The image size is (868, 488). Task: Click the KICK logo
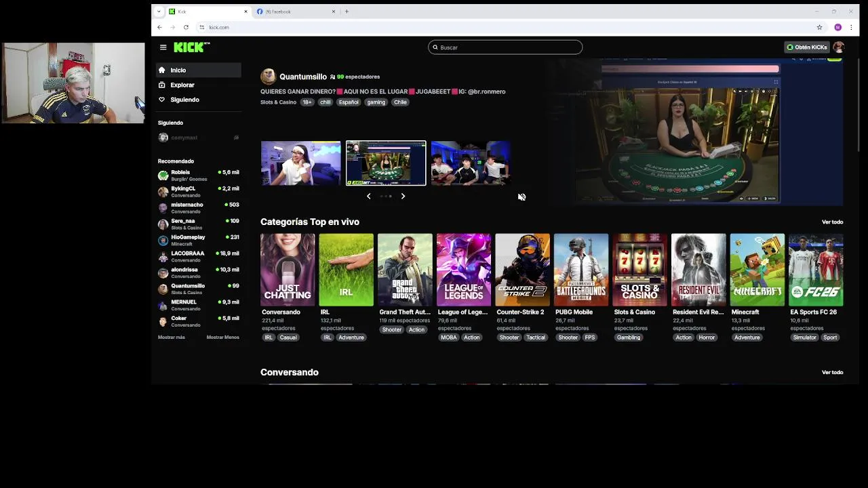192,47
